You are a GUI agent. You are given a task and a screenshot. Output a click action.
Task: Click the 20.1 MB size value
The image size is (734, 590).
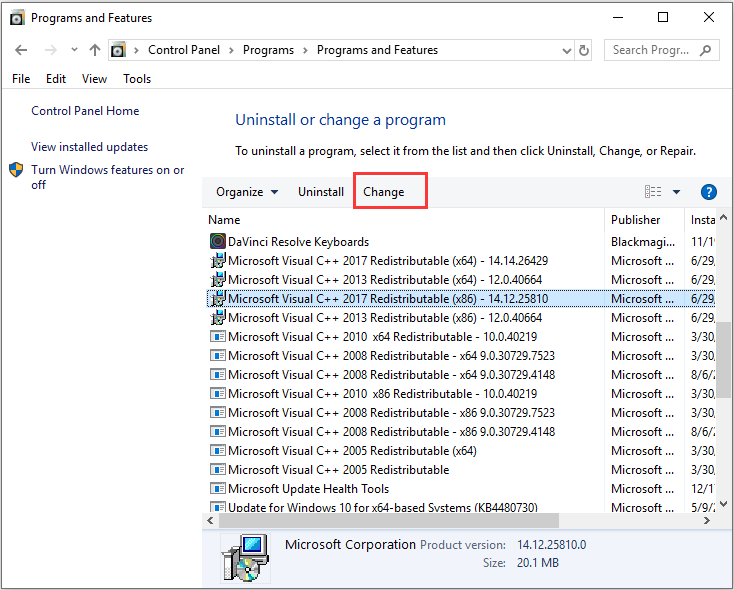pos(538,563)
